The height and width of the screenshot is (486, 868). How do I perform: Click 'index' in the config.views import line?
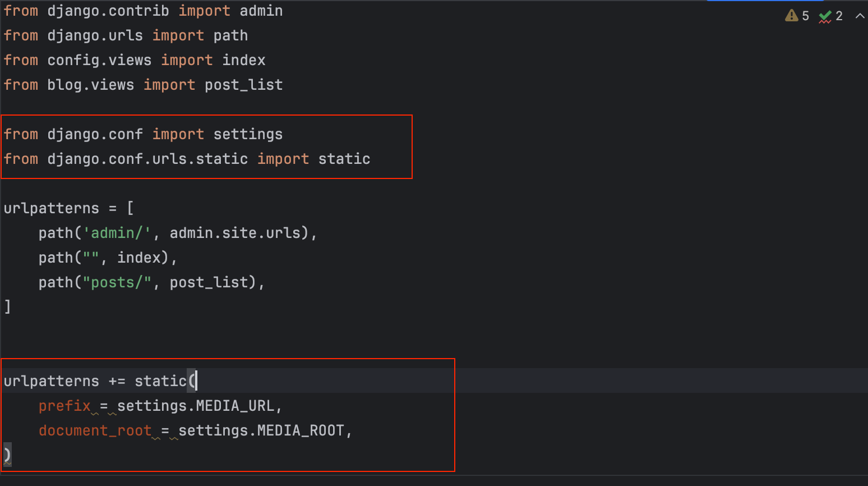pos(244,60)
